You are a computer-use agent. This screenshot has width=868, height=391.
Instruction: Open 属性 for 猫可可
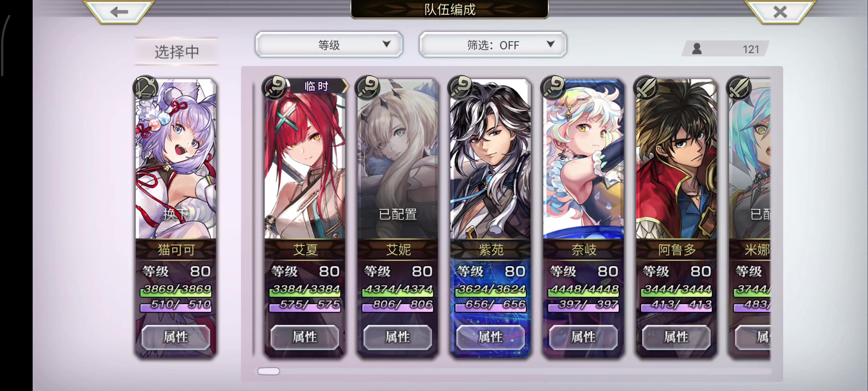click(x=176, y=337)
